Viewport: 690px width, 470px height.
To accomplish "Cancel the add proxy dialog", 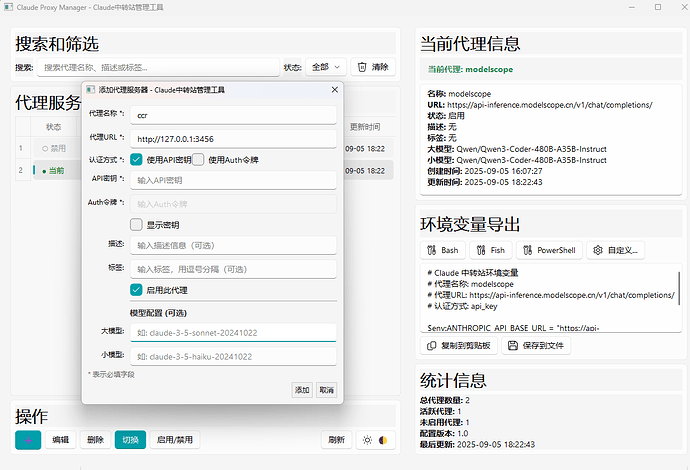I will [x=327, y=390].
